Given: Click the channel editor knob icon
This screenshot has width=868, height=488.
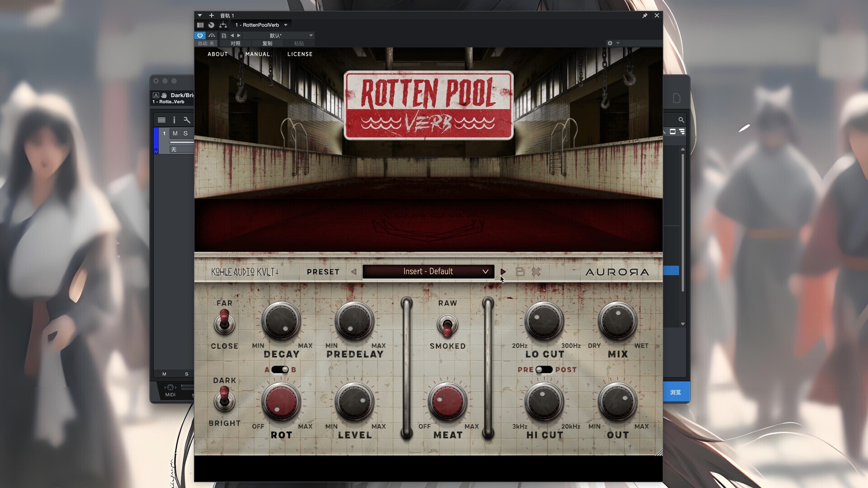Looking at the screenshot, I should point(211,25).
